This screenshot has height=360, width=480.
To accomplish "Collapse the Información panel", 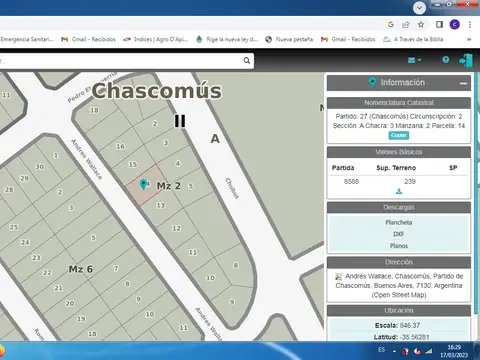I will pyautogui.click(x=463, y=83).
